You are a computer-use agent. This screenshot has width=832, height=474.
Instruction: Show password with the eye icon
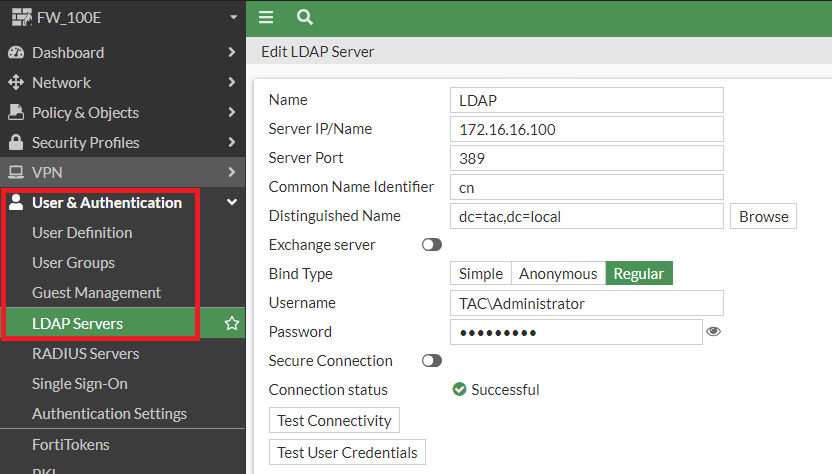click(x=714, y=332)
